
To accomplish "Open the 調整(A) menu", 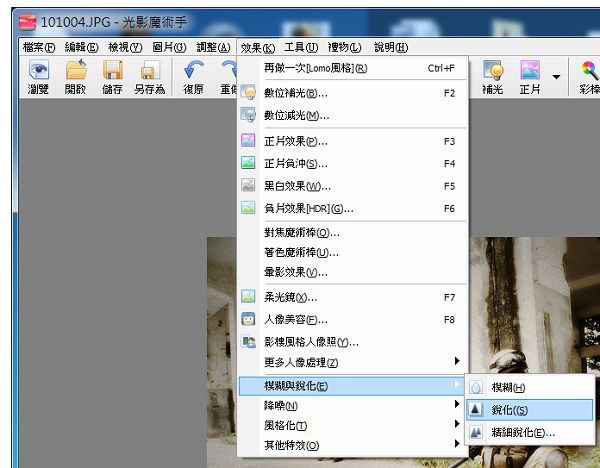I will [214, 47].
